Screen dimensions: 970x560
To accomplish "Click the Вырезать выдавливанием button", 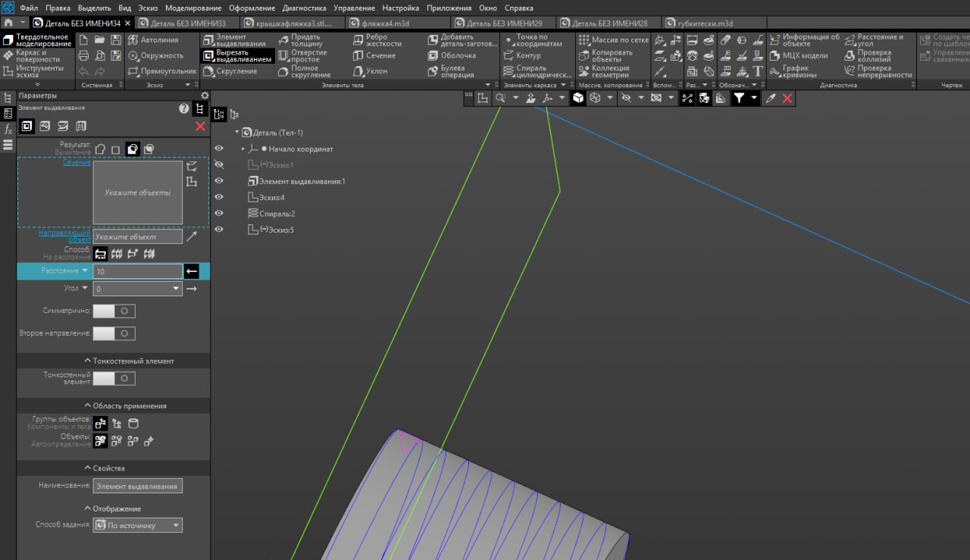I will click(237, 55).
